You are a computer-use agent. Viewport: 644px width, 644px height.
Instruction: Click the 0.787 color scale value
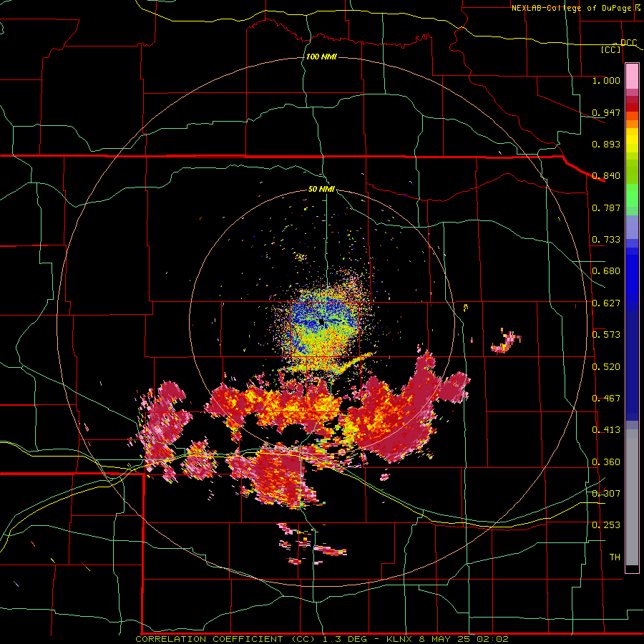click(606, 208)
